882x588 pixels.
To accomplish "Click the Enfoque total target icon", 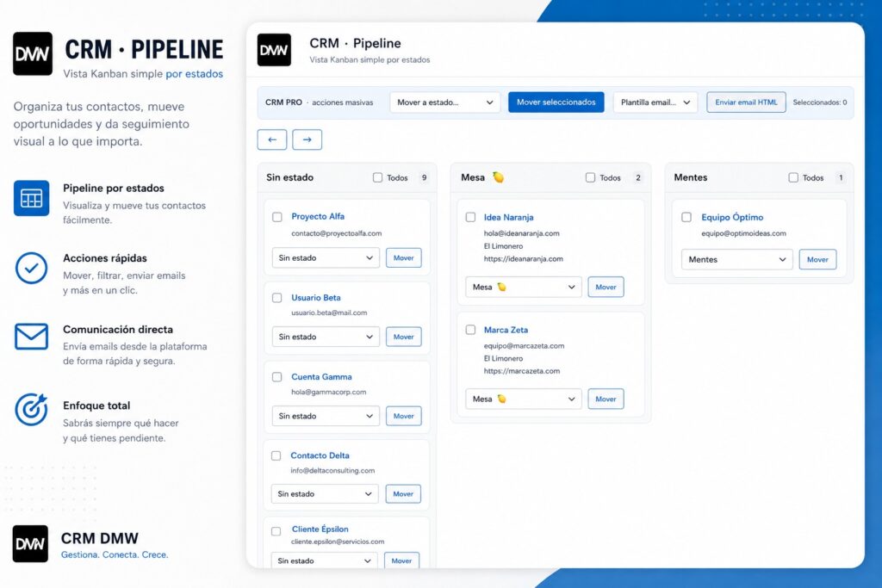I will (x=32, y=409).
